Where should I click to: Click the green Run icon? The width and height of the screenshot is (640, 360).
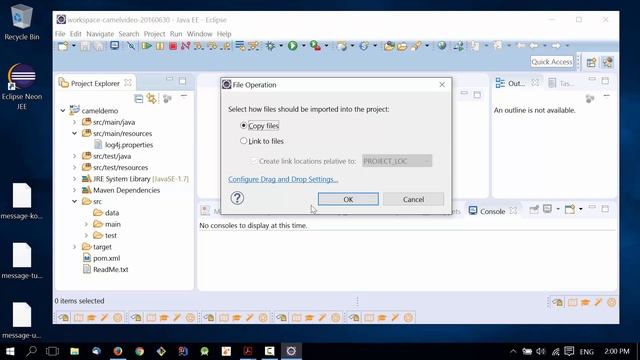coord(292,46)
